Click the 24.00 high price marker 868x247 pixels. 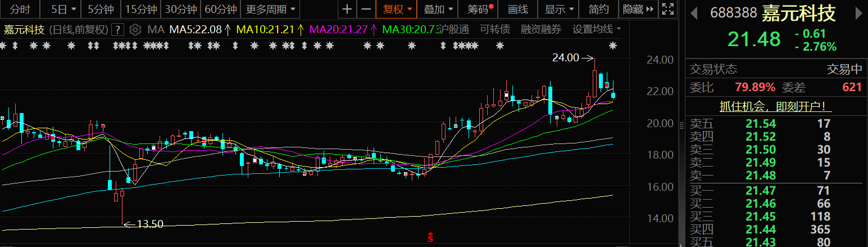pyautogui.click(x=565, y=57)
